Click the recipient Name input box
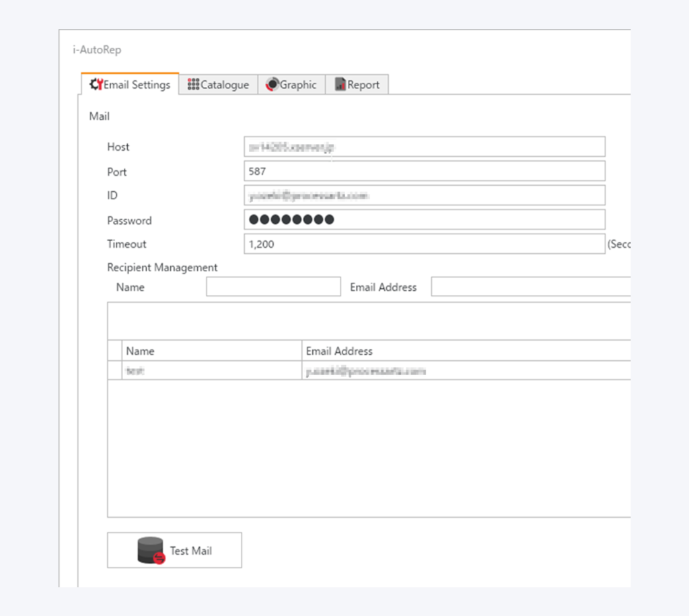The width and height of the screenshot is (689, 616). click(273, 287)
